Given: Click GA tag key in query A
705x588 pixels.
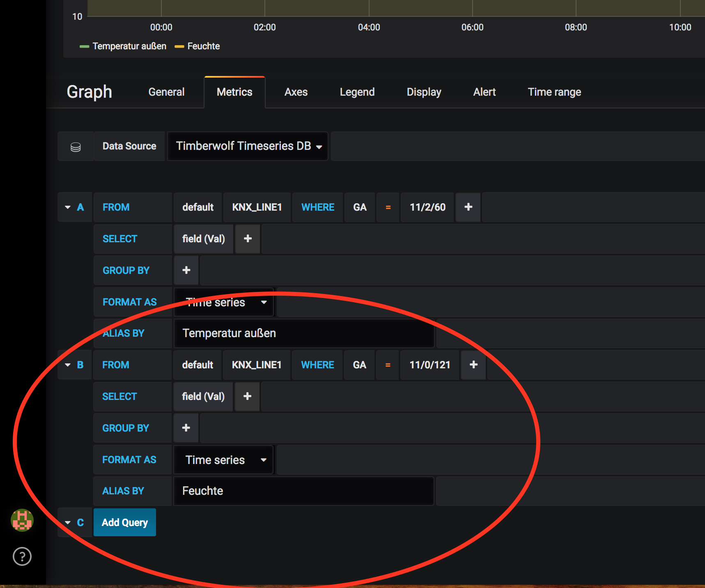Looking at the screenshot, I should click(360, 207).
